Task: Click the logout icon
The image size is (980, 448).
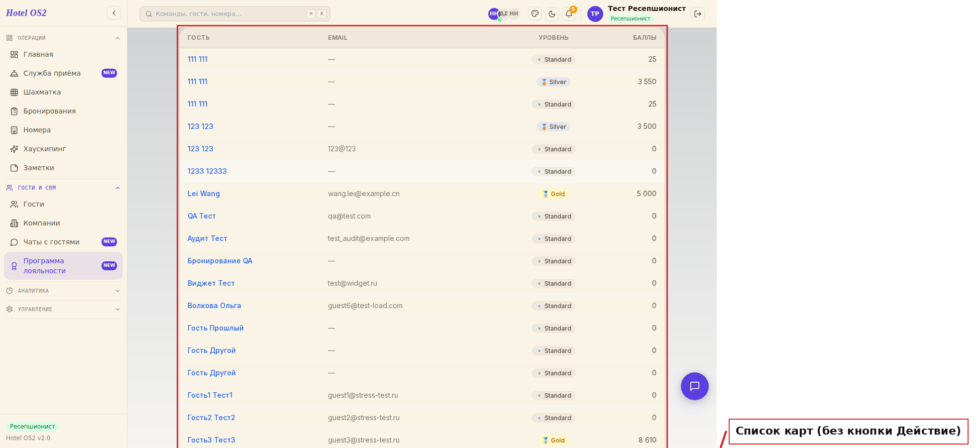Action: point(698,14)
